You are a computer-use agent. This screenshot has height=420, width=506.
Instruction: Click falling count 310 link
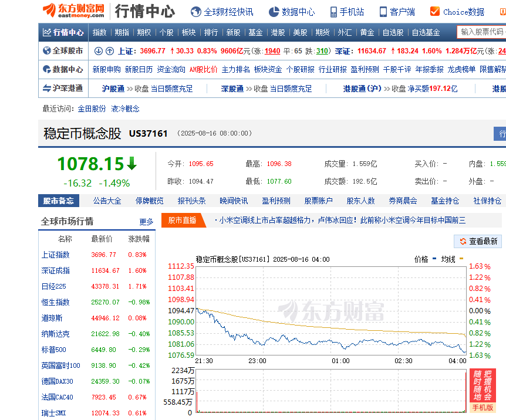click(x=322, y=51)
